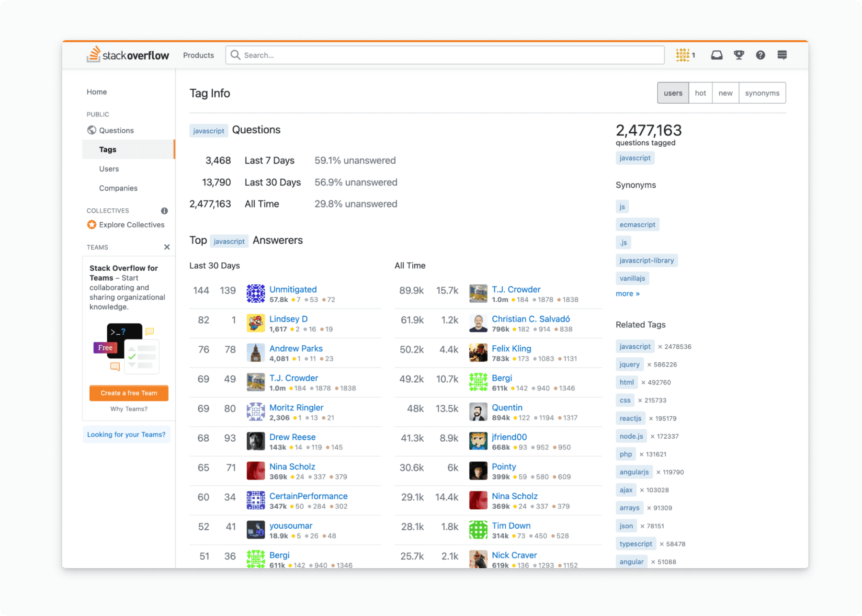The image size is (862, 616).
Task: Open the Products menu
Action: (x=198, y=55)
